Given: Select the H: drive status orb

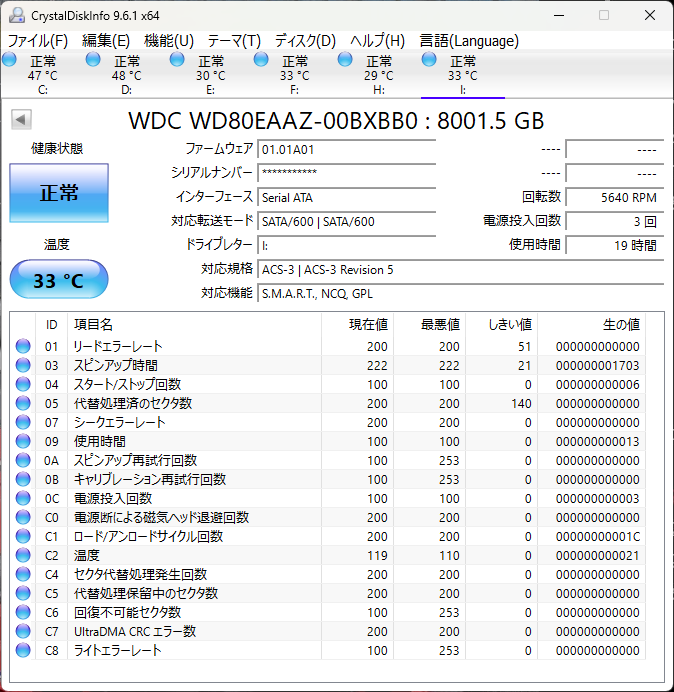Looking at the screenshot, I should [x=345, y=60].
